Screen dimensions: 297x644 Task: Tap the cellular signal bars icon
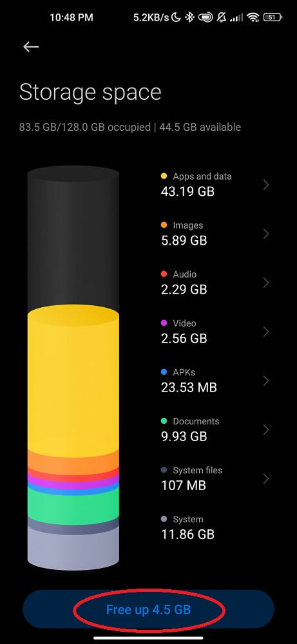coord(236,17)
